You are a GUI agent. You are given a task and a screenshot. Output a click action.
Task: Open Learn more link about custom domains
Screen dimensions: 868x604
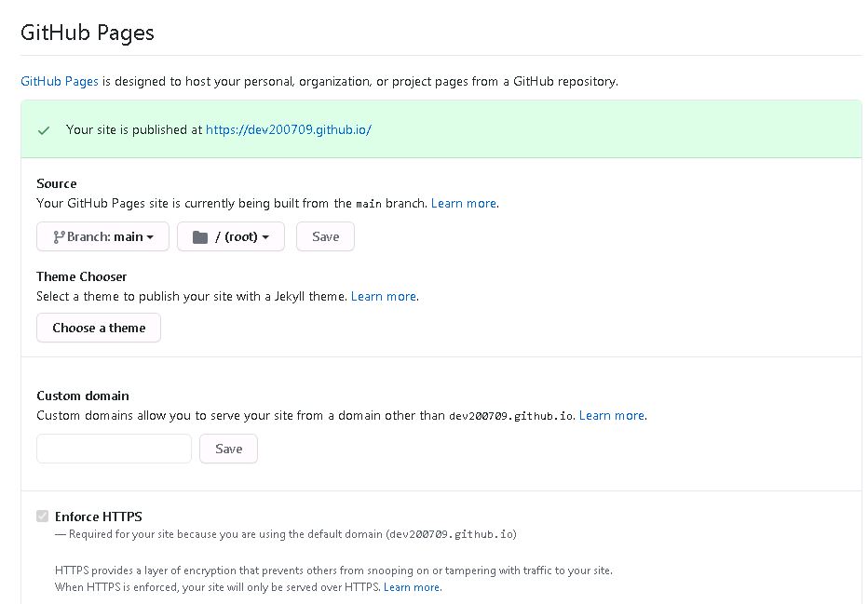pos(612,415)
